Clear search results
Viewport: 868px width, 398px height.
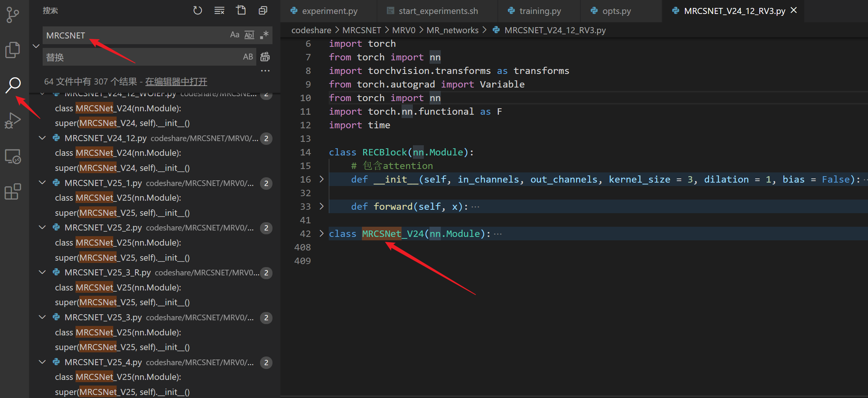[x=219, y=11]
